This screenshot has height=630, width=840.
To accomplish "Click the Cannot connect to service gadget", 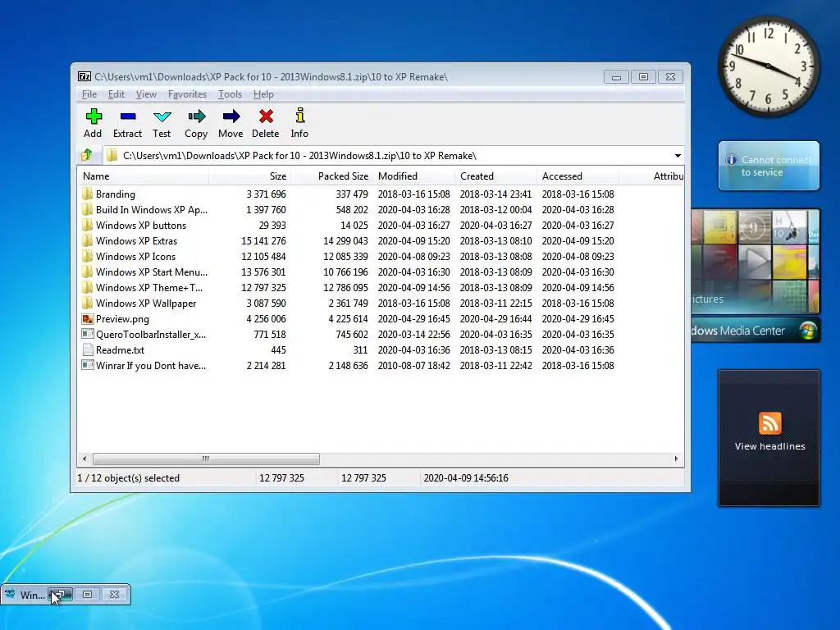I will pyautogui.click(x=769, y=166).
